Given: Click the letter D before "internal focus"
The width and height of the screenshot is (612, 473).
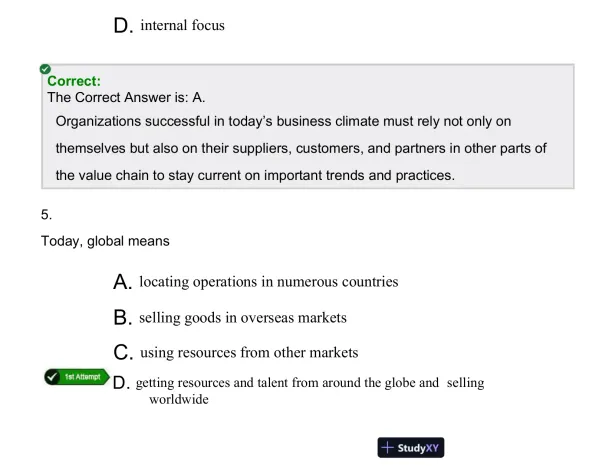Looking at the screenshot, I should point(124,26).
